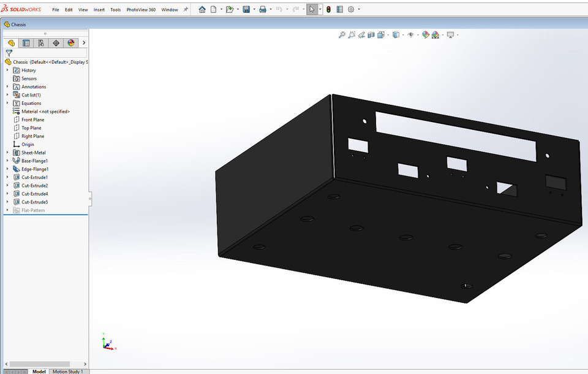Click the Edit Appearance icon
The width and height of the screenshot is (588, 374).
425,35
